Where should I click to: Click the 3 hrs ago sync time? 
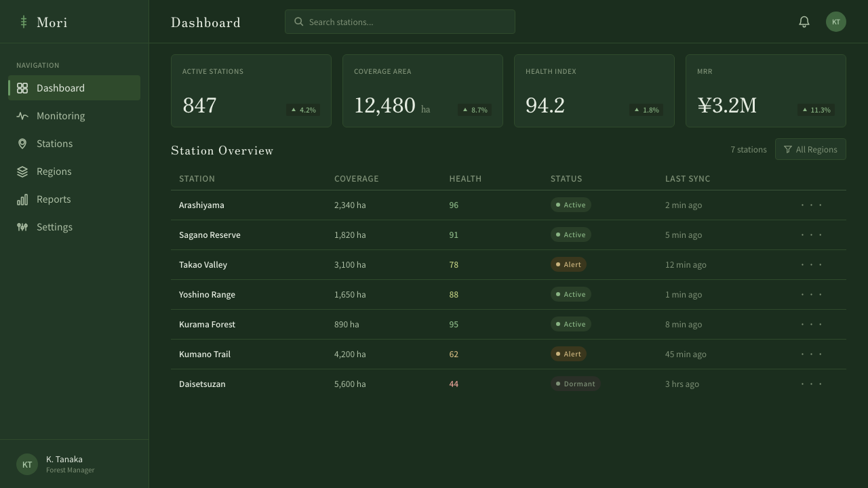[x=682, y=384]
